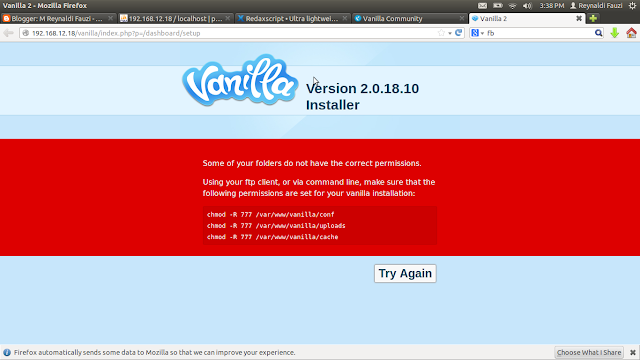Click the Blogger tab favicon

[7, 18]
